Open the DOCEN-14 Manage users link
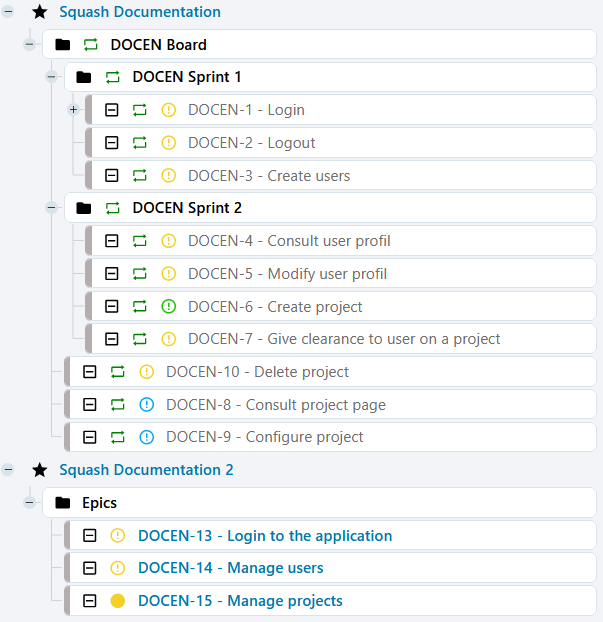The image size is (603, 622). click(x=230, y=568)
